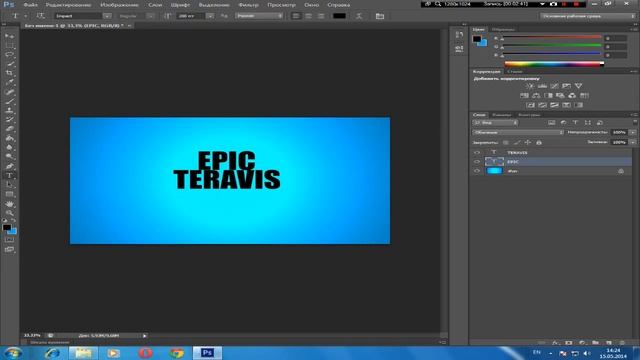Image resolution: width=640 pixels, height=360 pixels.
Task: Open the font style dropdown
Action: [x=150, y=16]
